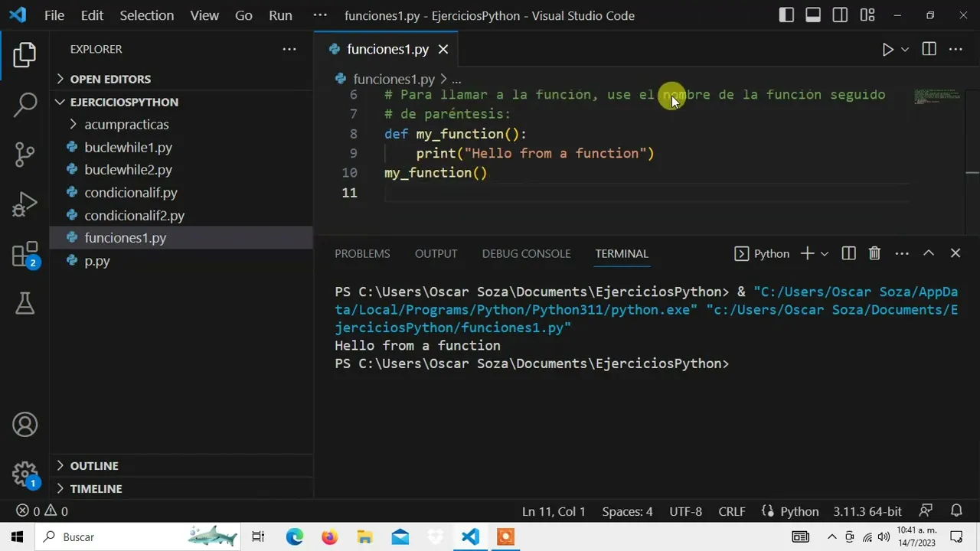The height and width of the screenshot is (551, 980).
Task: Open the File menu
Action: (x=54, y=15)
